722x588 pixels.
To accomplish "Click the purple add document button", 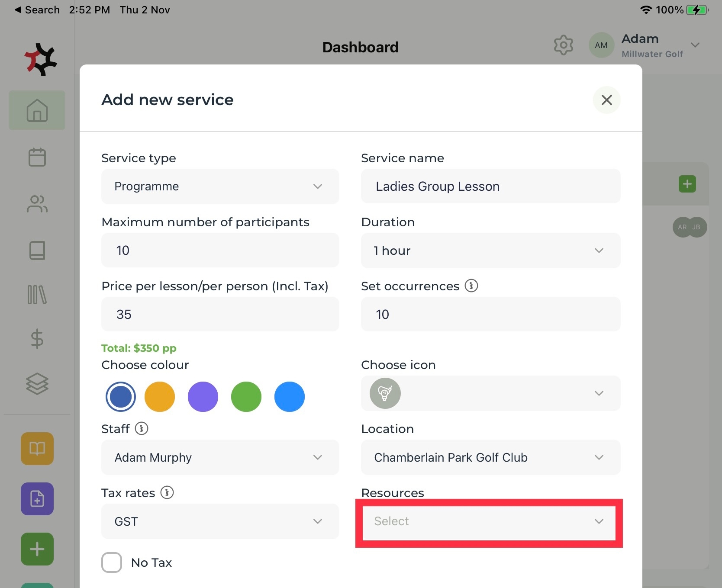I will point(37,499).
